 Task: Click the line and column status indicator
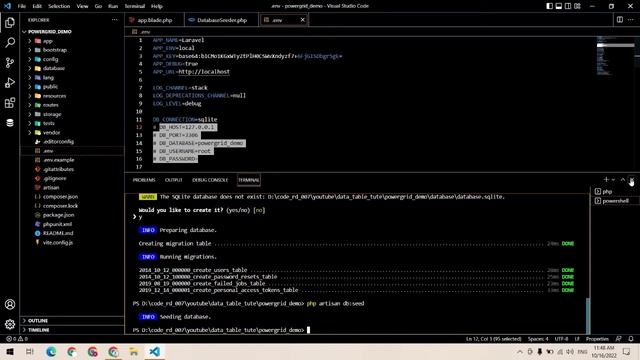(x=493, y=339)
